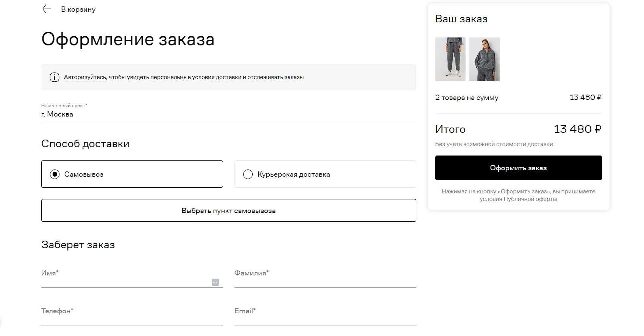Click the Курьерская доставка option card
The image size is (644, 336).
pyautogui.click(x=325, y=174)
